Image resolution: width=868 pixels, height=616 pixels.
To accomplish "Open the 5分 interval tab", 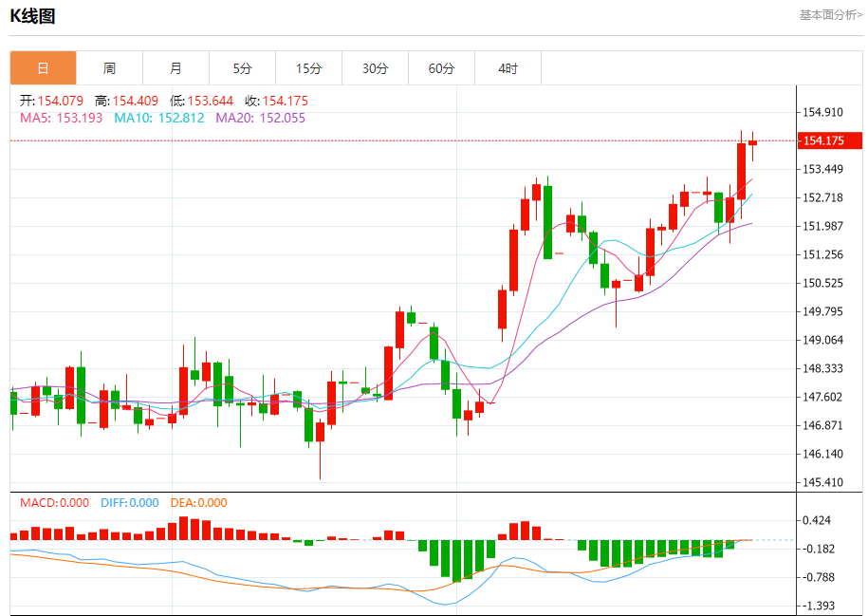I will click(x=242, y=68).
